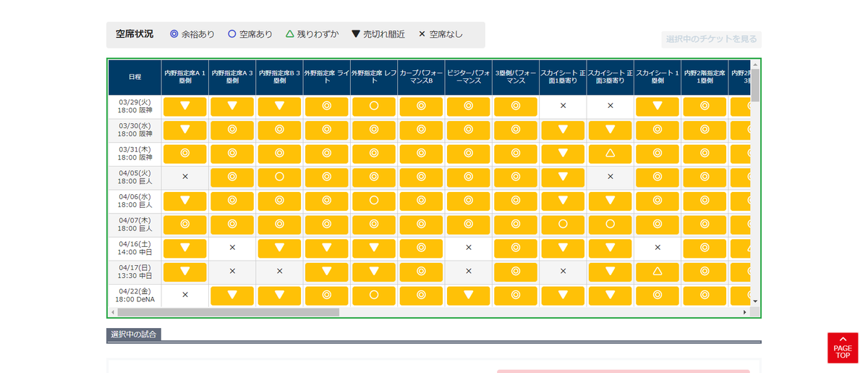Screen dimensions: 868x373
Task: Switch to the 選択中の試合 tab
Action: 134,335
